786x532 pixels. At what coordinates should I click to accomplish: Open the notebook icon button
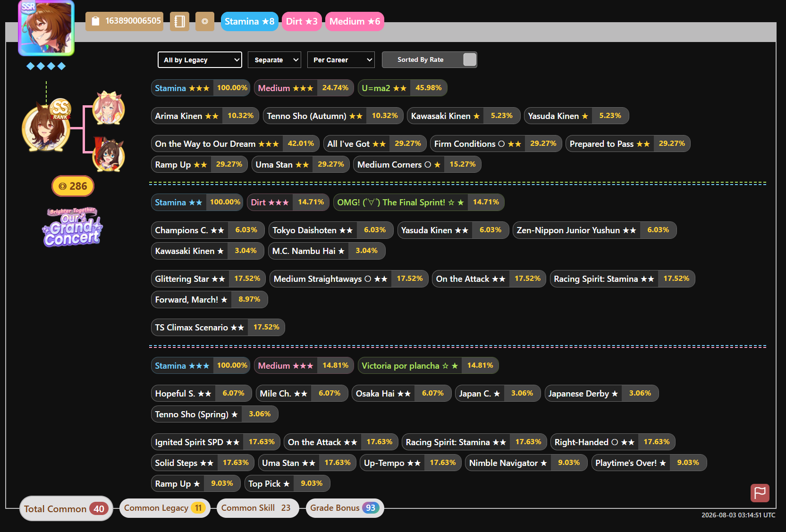click(x=180, y=21)
